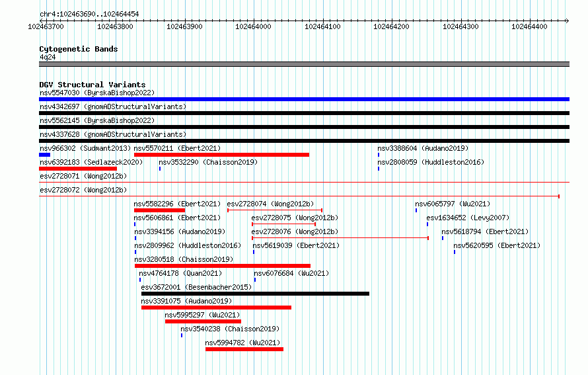This screenshot has height=375, width=588.
Task: Open nsv3532290 (Chaisson2019) label
Action: point(208,162)
